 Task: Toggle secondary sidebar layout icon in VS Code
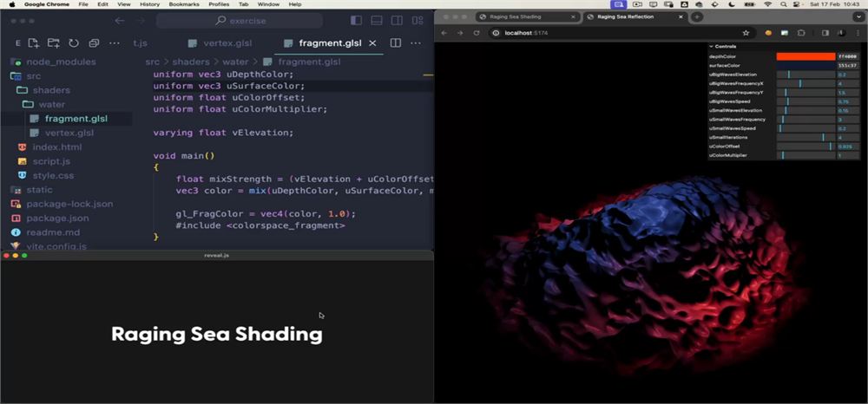[x=397, y=21]
